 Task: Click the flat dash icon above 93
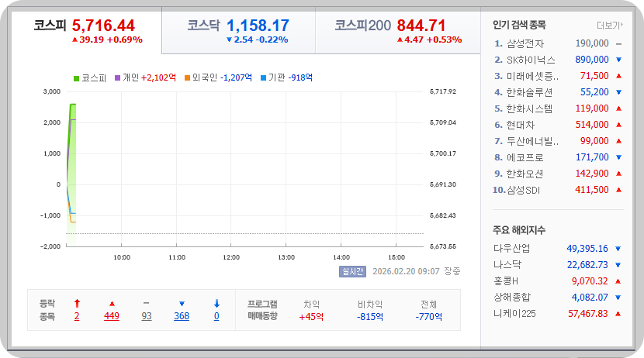click(146, 304)
